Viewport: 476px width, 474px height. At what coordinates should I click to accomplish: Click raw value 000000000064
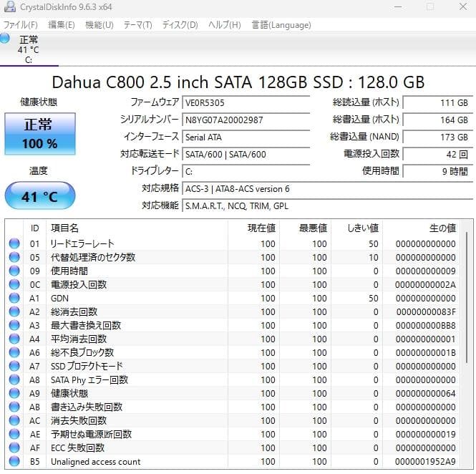pyautogui.click(x=426, y=394)
